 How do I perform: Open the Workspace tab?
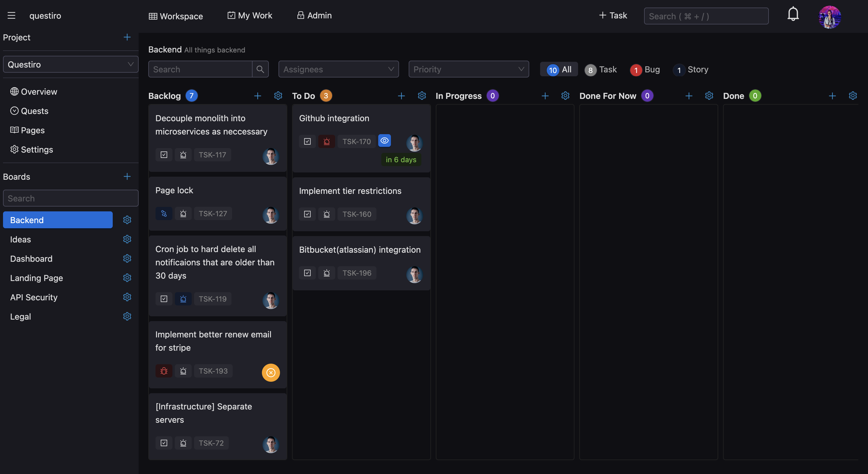tap(176, 16)
